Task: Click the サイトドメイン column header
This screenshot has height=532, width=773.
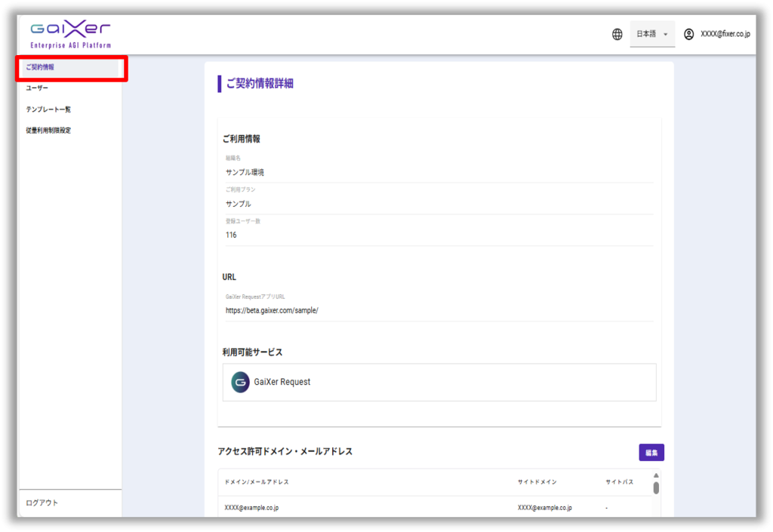Action: coord(537,481)
